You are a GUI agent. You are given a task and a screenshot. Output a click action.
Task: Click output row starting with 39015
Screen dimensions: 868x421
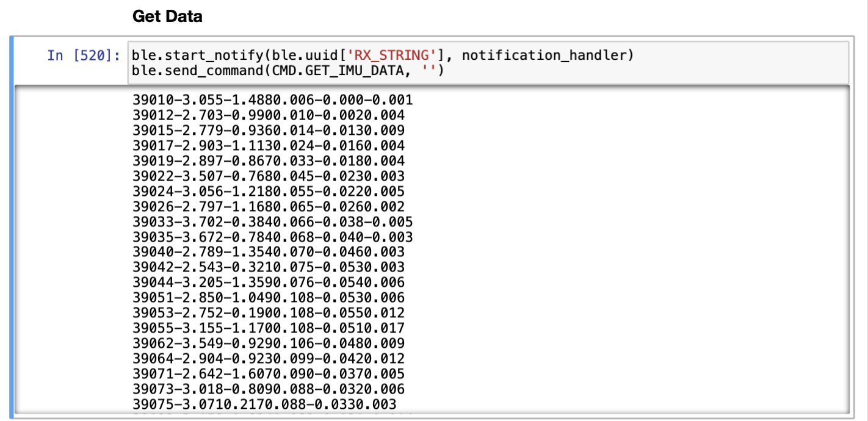(269, 130)
